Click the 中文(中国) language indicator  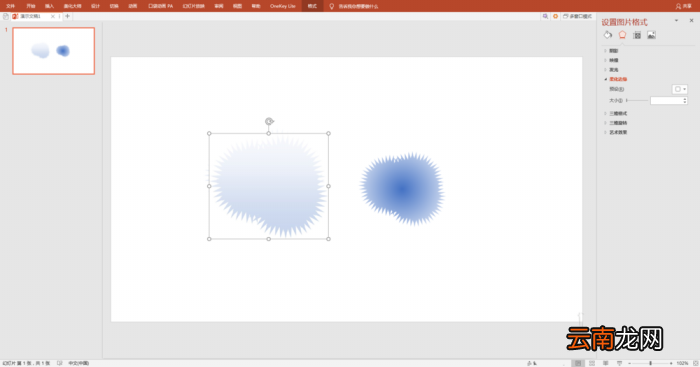coord(79,363)
